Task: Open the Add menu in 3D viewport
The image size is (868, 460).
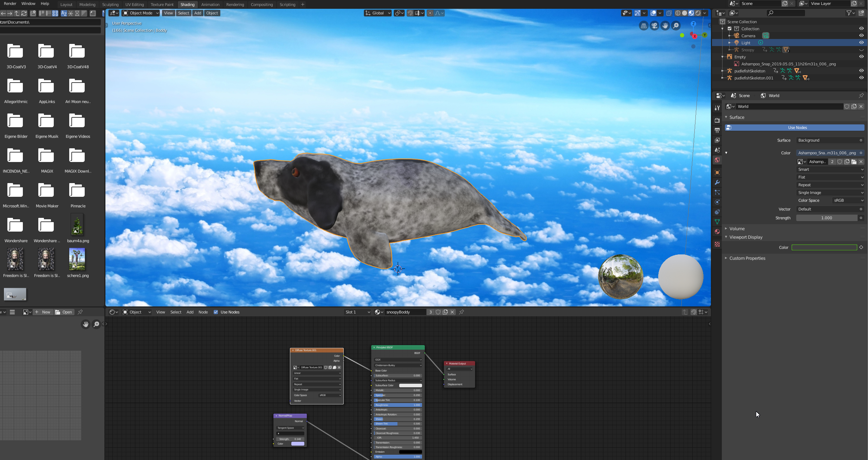Action: coord(198,13)
